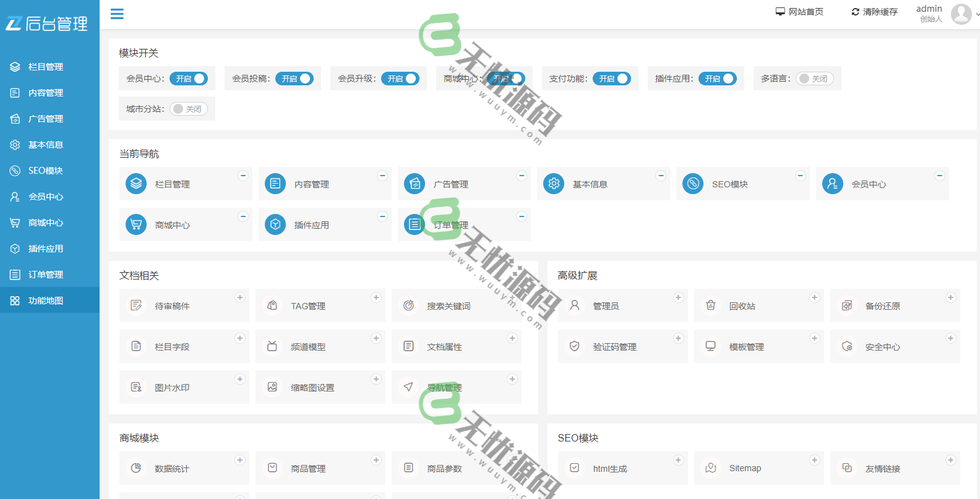Remove 内容管理 from navigation using minus button
This screenshot has width=980, height=499.
[382, 176]
